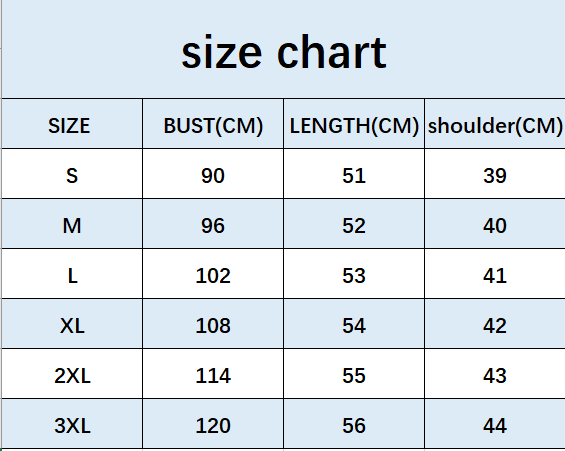The height and width of the screenshot is (451, 565).
Task: Click the 2XL size cell
Action: (72, 374)
